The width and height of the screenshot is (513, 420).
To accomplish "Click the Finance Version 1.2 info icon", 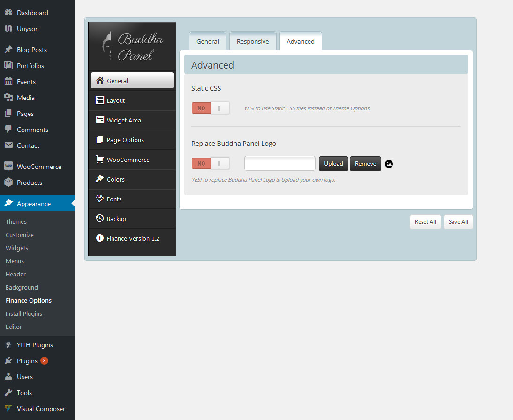I will [100, 238].
